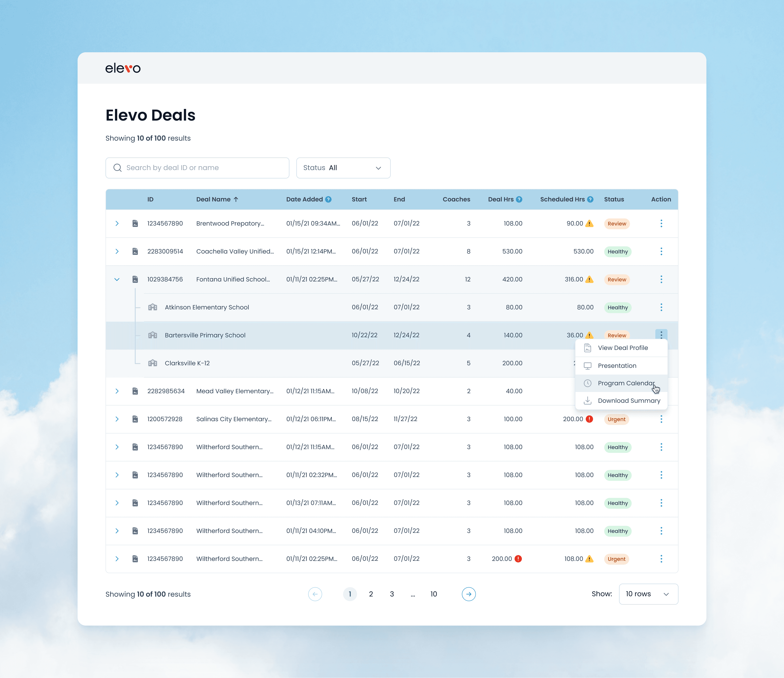Screen dimensions: 784x678
Task: Go to page 10
Action: [x=434, y=594]
